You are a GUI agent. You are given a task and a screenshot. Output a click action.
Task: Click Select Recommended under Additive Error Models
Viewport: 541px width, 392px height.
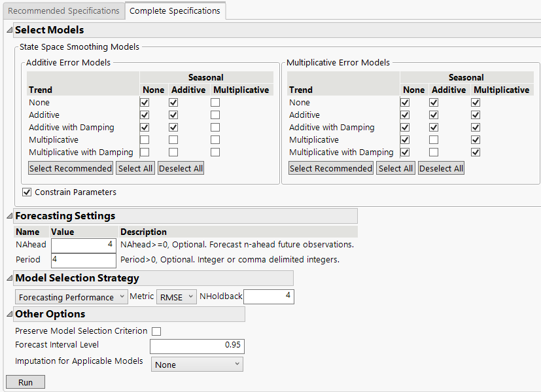tap(71, 168)
